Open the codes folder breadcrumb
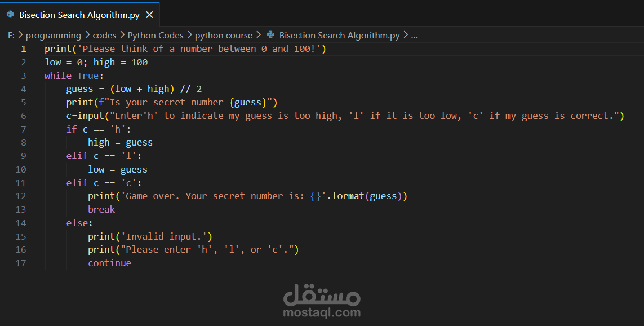The height and width of the screenshot is (326, 644). (104, 35)
